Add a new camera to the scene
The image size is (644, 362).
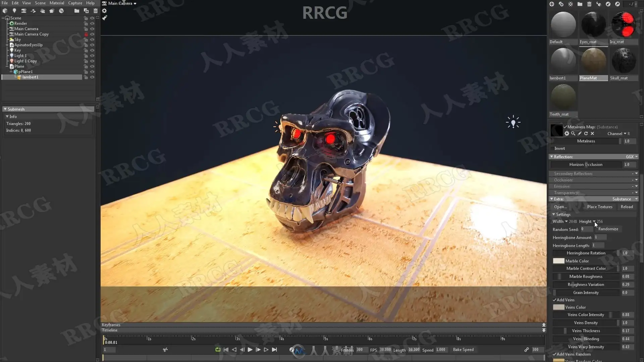(24, 11)
